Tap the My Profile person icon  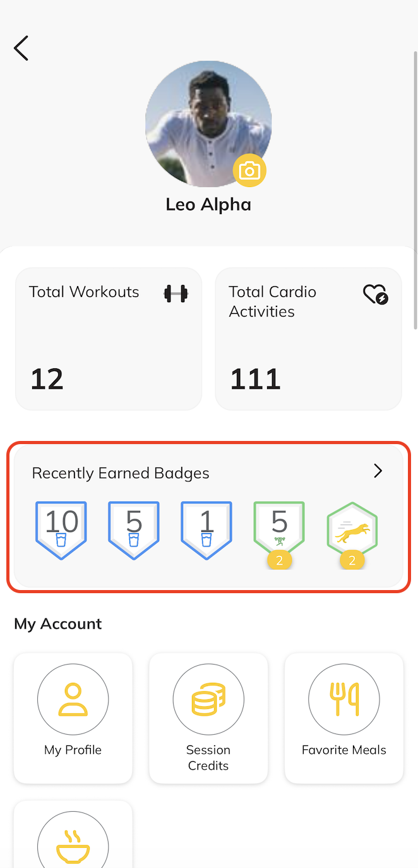(73, 699)
